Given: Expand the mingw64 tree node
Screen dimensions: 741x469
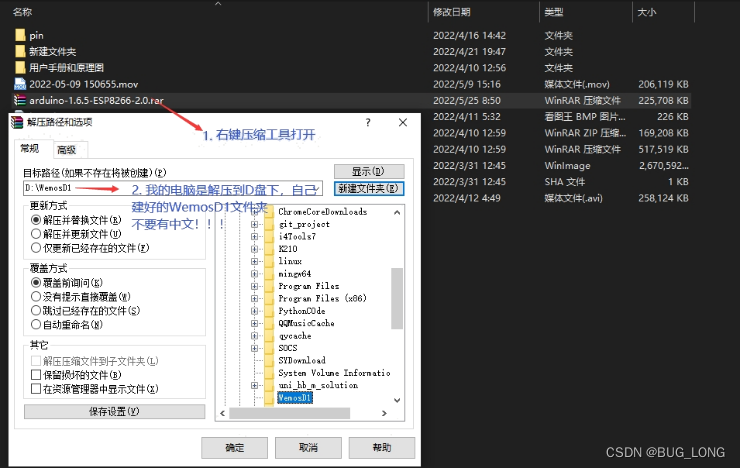Looking at the screenshot, I should [x=254, y=274].
